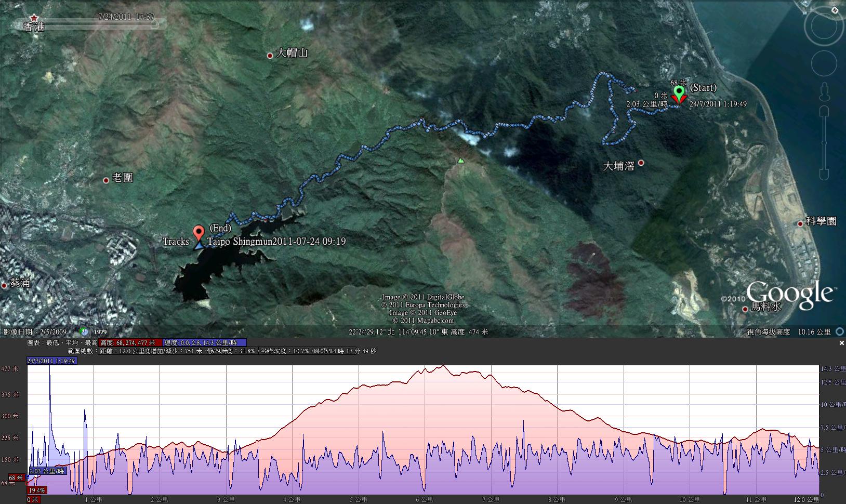
Task: Click the white circle status icon at bottom-right
Action: click(840, 332)
